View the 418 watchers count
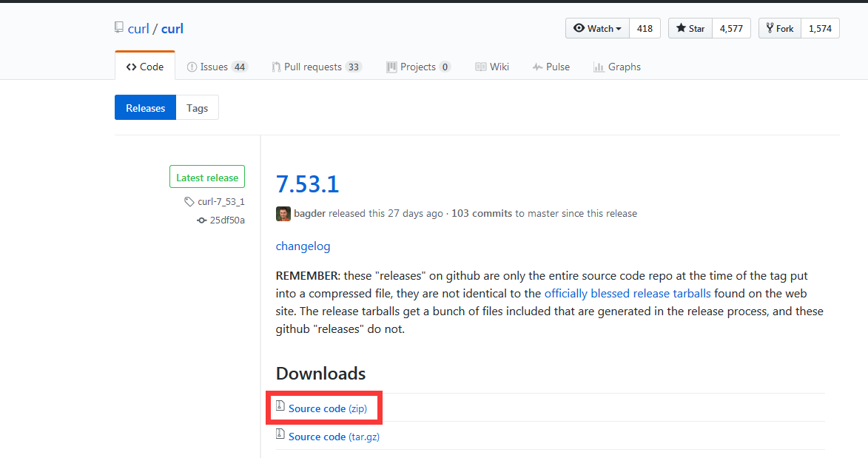The height and width of the screenshot is (458, 868). pos(645,28)
